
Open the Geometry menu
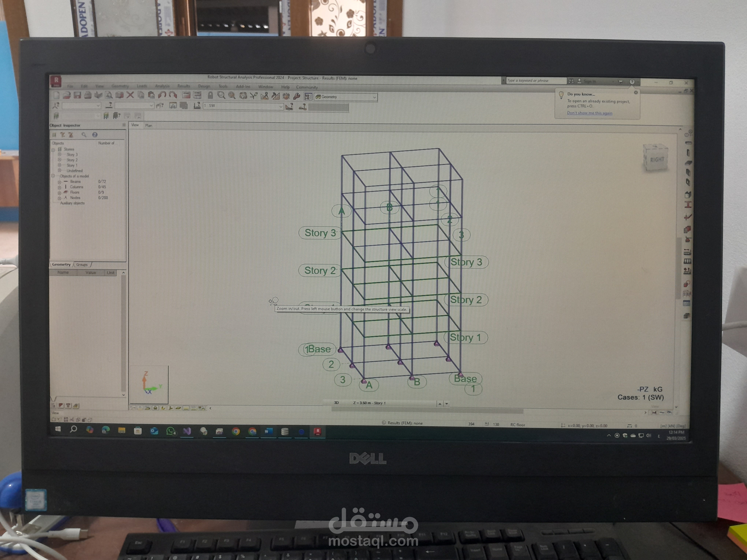coord(120,86)
